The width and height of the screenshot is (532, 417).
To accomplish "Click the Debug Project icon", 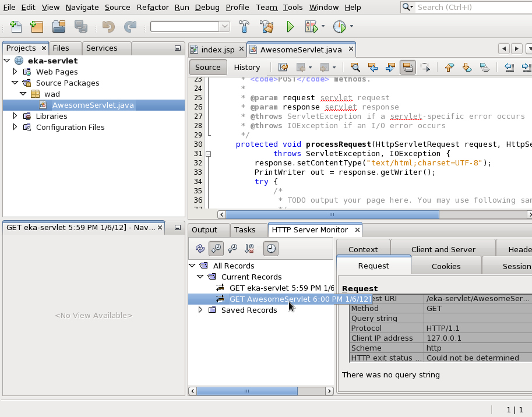I will [x=312, y=26].
